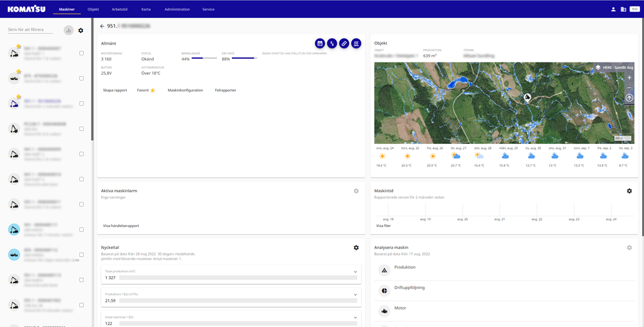
Task: Click the link chain icon in Allmänt
Action: (344, 43)
